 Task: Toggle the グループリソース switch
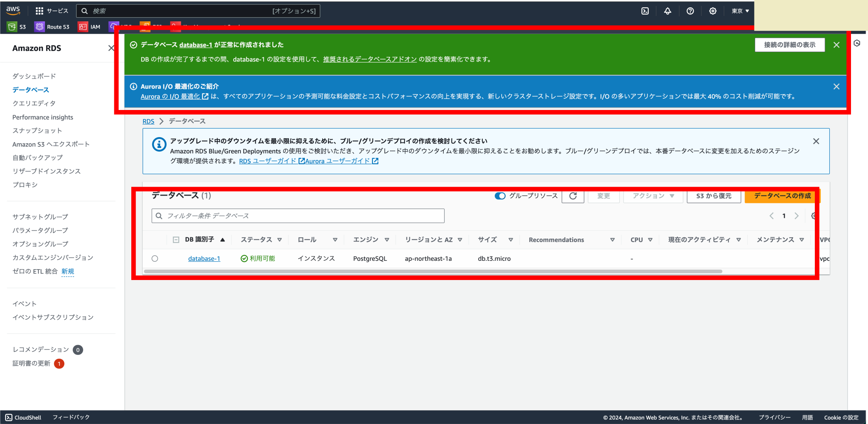pos(500,196)
